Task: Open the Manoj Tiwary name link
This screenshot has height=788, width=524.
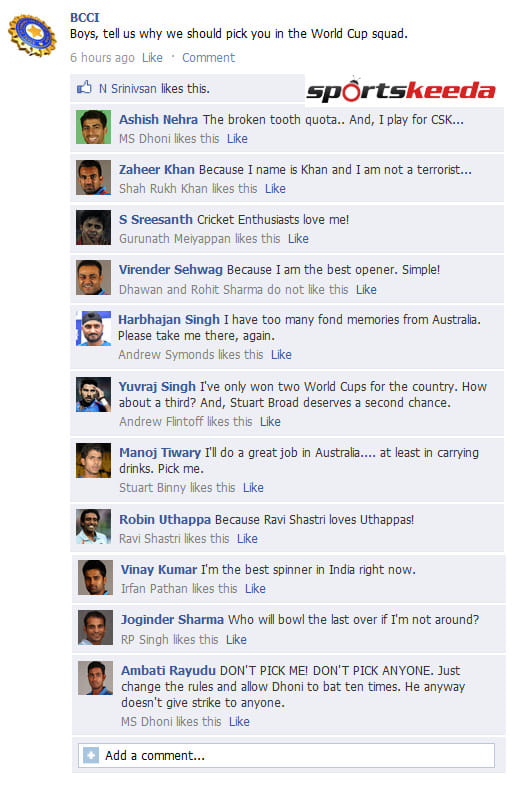Action: [160, 453]
